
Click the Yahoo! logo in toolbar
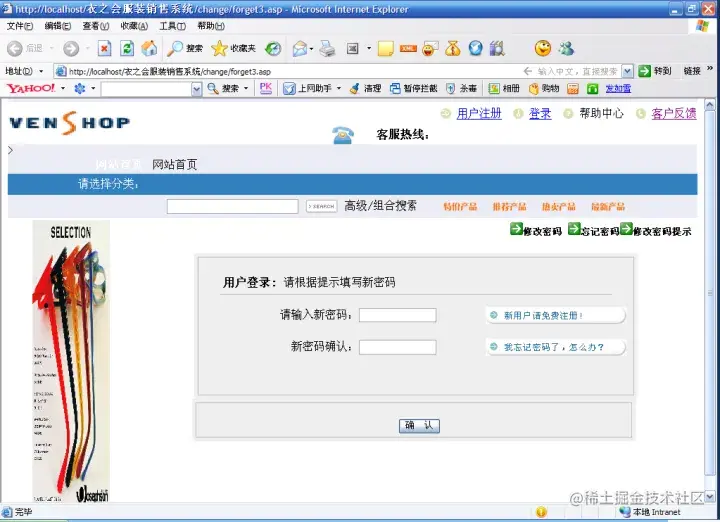click(31, 88)
